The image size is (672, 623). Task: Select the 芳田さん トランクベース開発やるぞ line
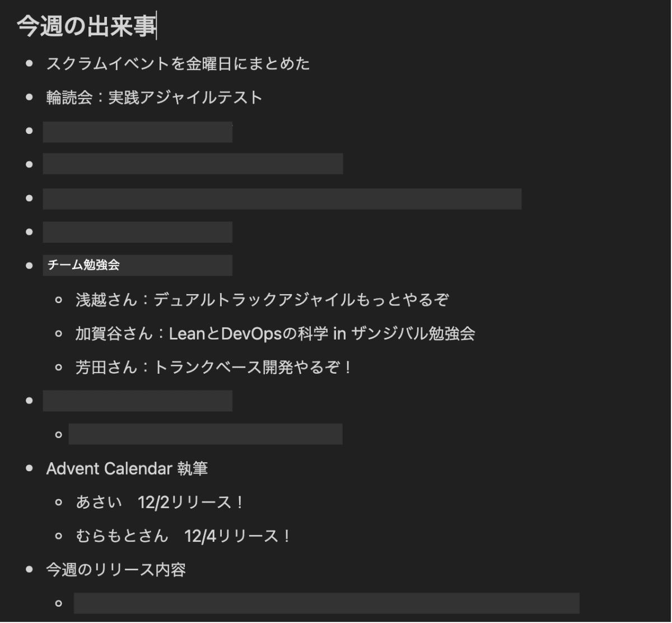pos(214,368)
